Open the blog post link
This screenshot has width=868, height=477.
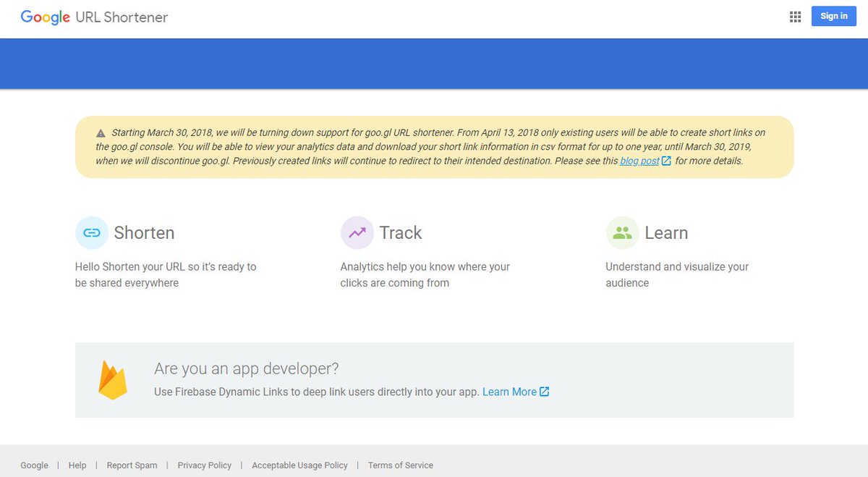coord(639,161)
